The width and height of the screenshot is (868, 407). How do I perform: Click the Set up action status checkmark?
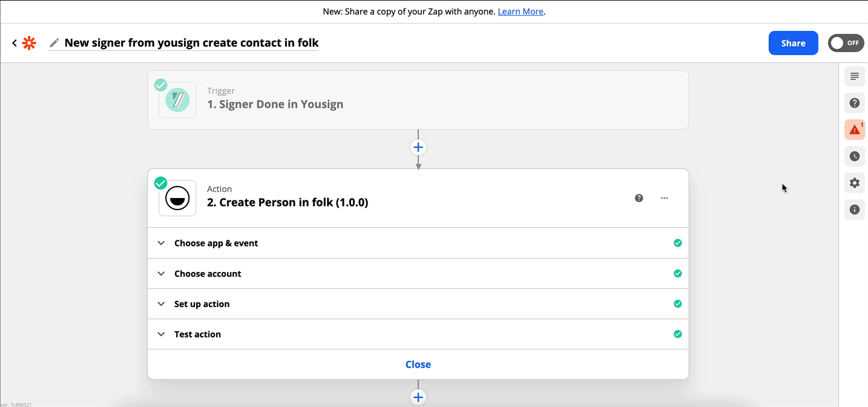[x=678, y=303]
